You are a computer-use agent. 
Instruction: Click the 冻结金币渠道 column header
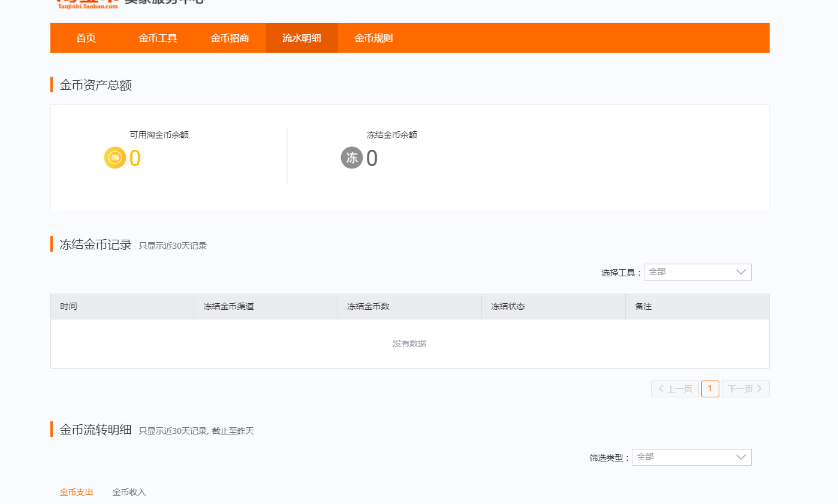click(228, 306)
